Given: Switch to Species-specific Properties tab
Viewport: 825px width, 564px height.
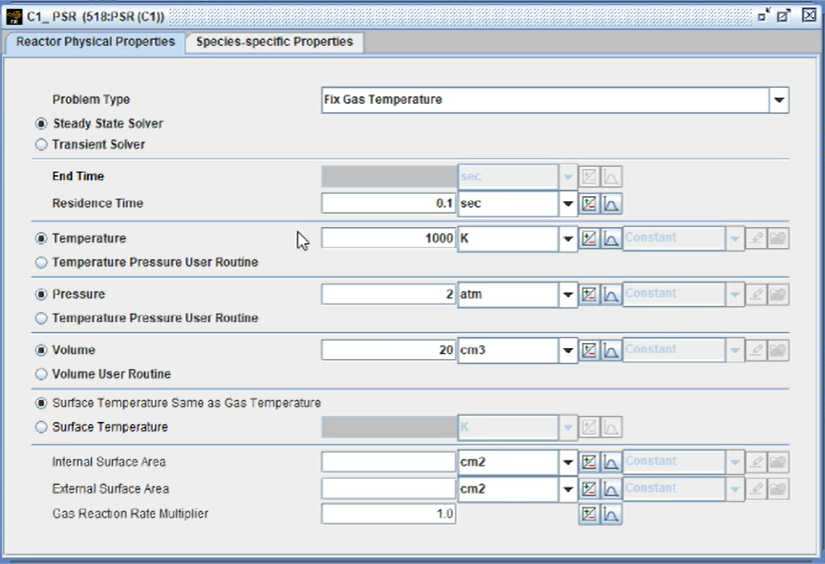Looking at the screenshot, I should pyautogui.click(x=274, y=42).
